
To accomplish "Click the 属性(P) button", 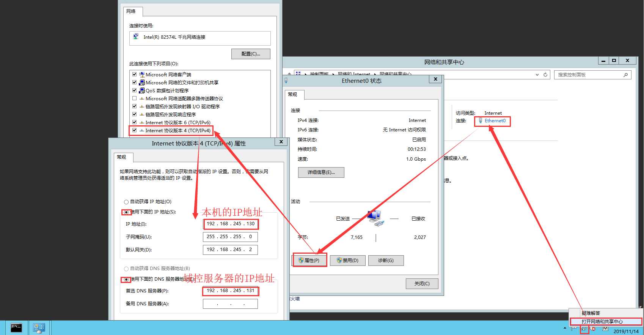I will (309, 261).
